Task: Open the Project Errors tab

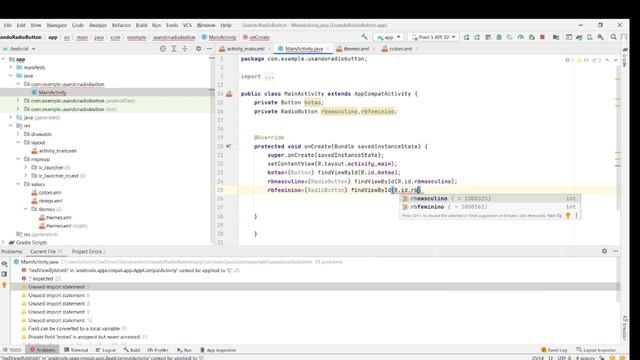Action: pos(88,251)
